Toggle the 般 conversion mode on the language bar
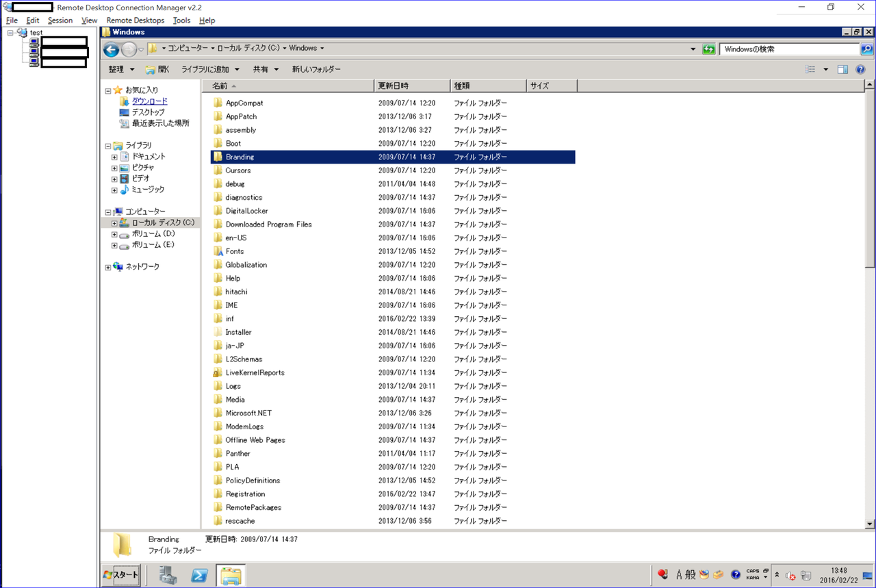 [x=690, y=575]
